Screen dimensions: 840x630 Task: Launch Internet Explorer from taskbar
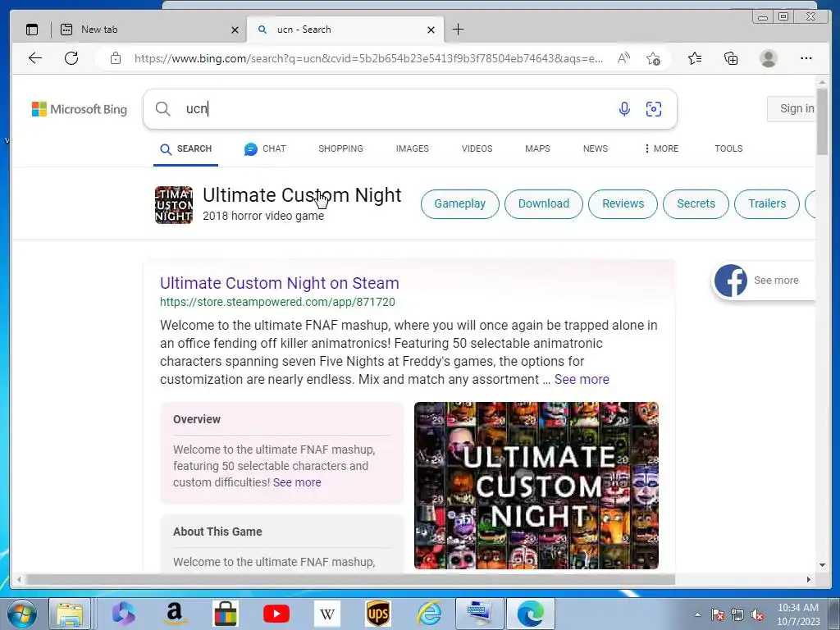coord(429,614)
